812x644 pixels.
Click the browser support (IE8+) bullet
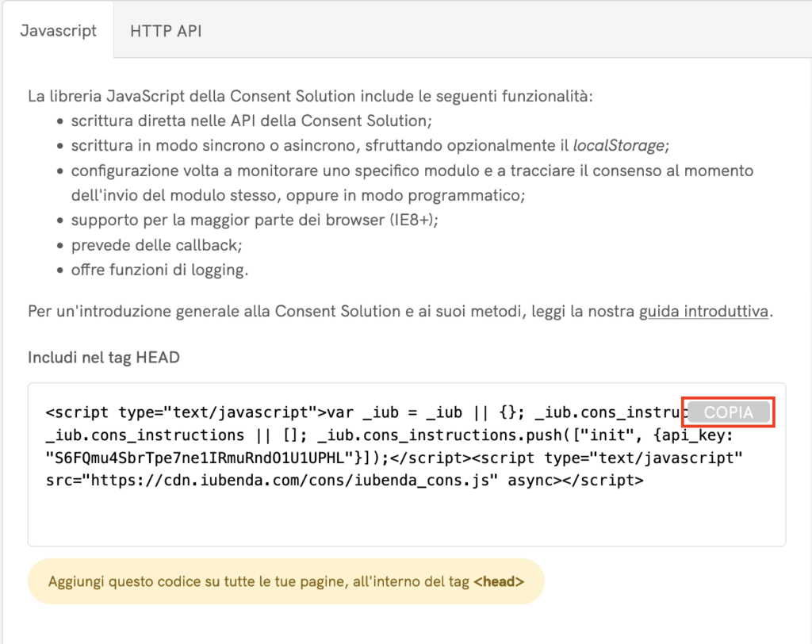click(254, 220)
